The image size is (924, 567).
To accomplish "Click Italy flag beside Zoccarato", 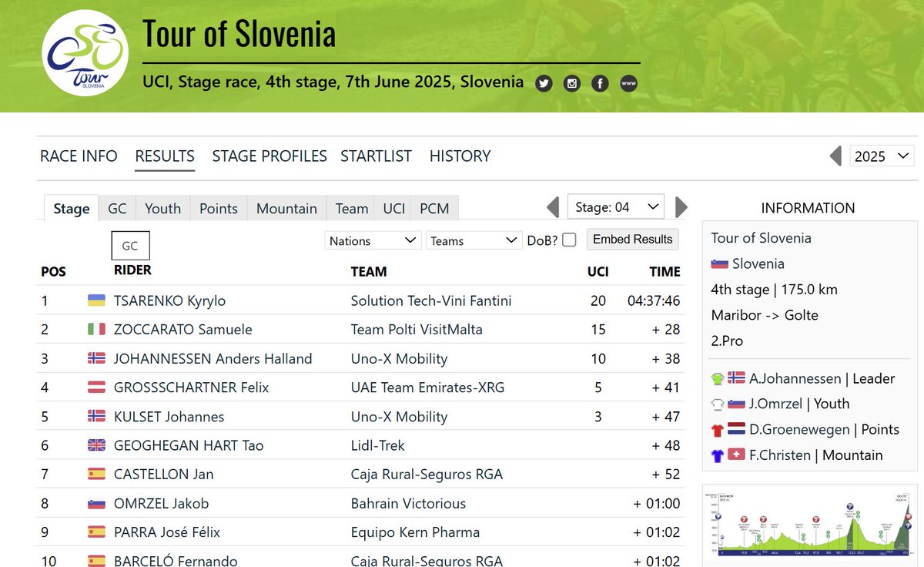I will 96,329.
